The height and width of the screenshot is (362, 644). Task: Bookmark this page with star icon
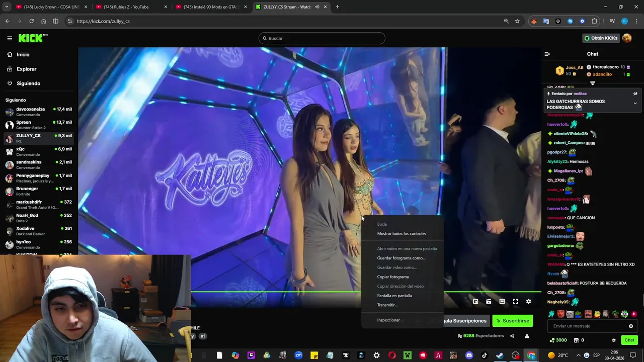click(517, 21)
